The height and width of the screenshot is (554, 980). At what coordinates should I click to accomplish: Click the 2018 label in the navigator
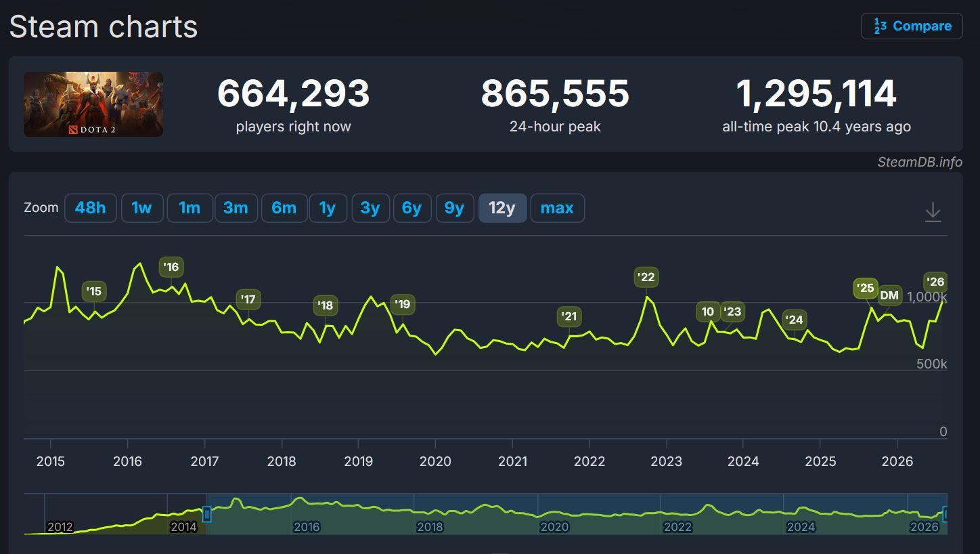(430, 527)
